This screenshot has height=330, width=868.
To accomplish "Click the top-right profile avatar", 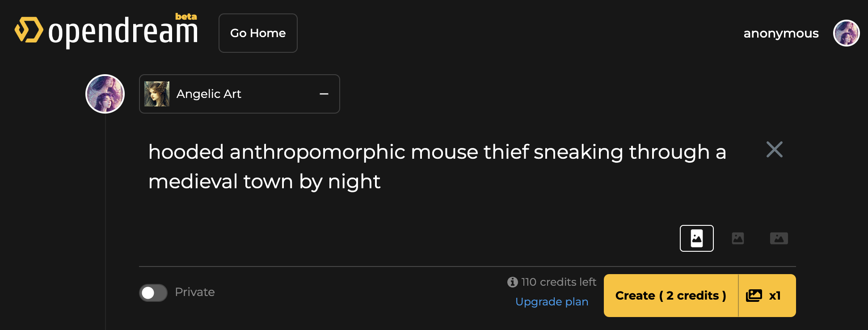I will [846, 33].
